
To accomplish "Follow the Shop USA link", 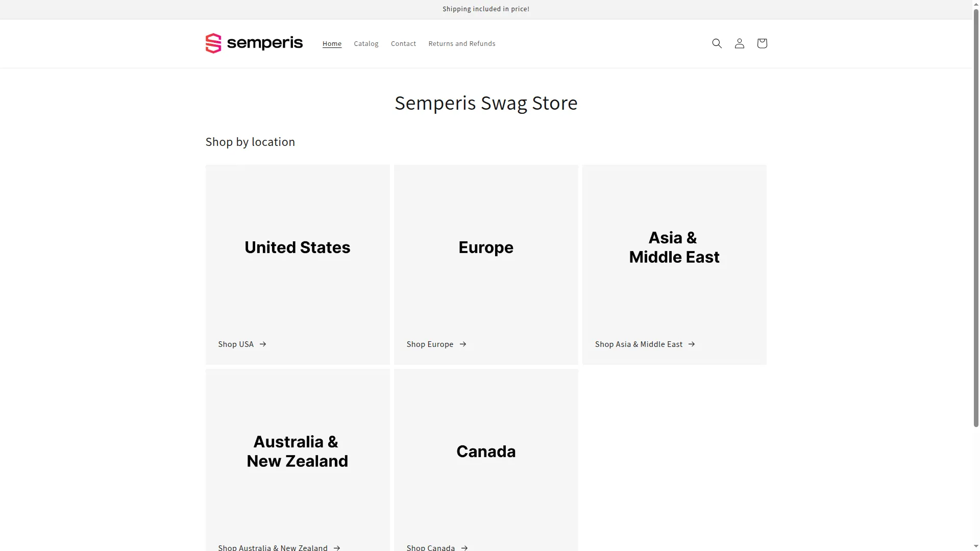I will [x=242, y=344].
